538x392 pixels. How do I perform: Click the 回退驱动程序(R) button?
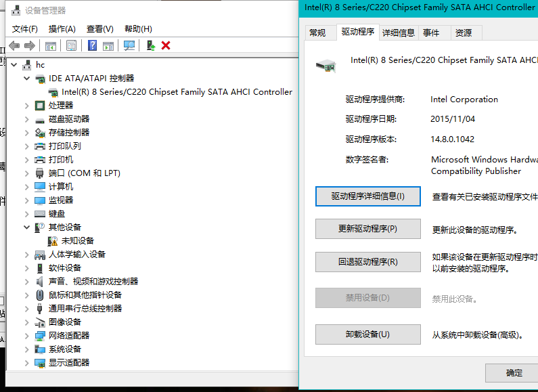pyautogui.click(x=367, y=262)
